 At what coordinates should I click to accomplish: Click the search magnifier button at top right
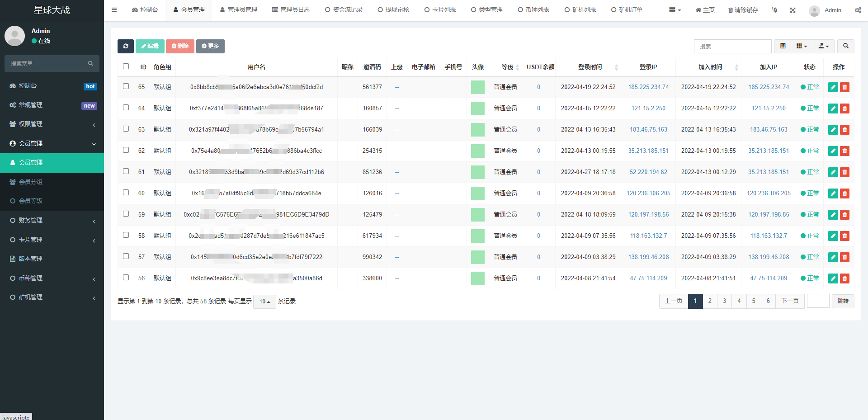point(845,46)
